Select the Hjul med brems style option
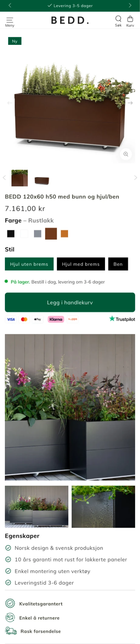The width and height of the screenshot is (140, 644). (81, 264)
